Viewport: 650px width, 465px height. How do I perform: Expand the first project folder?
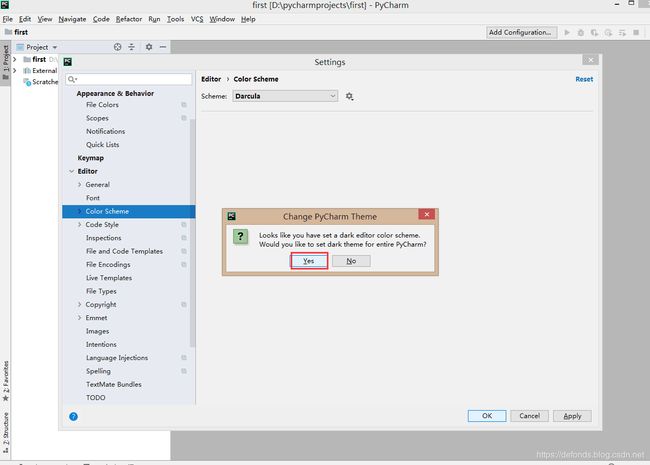15,59
